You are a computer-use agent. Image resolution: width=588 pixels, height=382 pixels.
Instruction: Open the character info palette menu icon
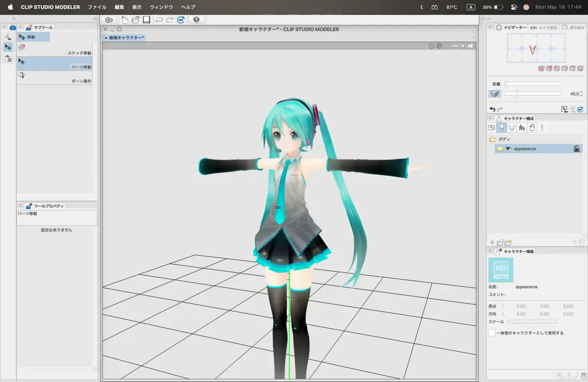pos(490,251)
